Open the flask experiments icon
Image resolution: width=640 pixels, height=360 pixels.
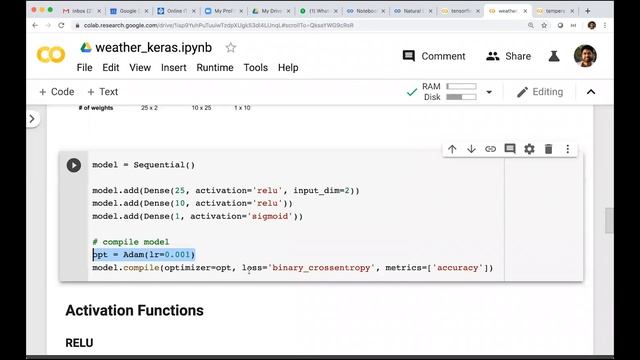coord(553,56)
